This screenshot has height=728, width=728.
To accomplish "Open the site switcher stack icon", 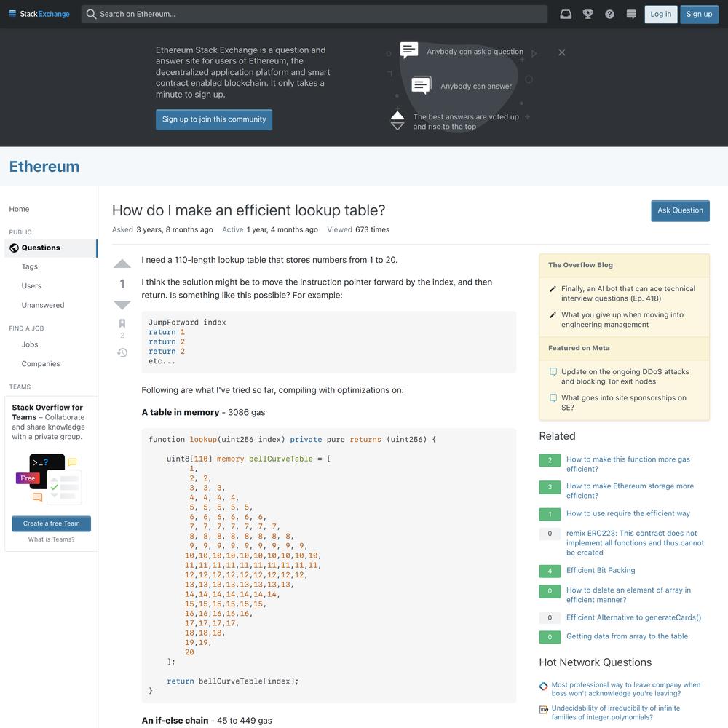I will tap(631, 14).
